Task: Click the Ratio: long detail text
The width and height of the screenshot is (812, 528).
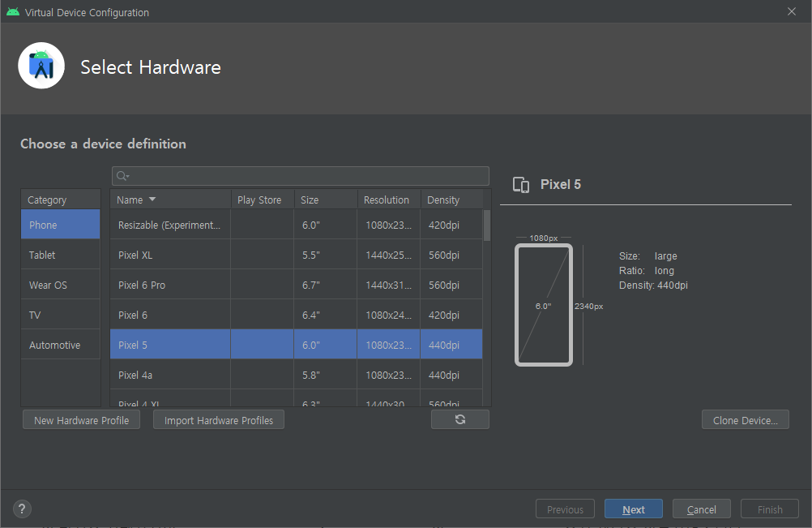Action: (x=647, y=270)
